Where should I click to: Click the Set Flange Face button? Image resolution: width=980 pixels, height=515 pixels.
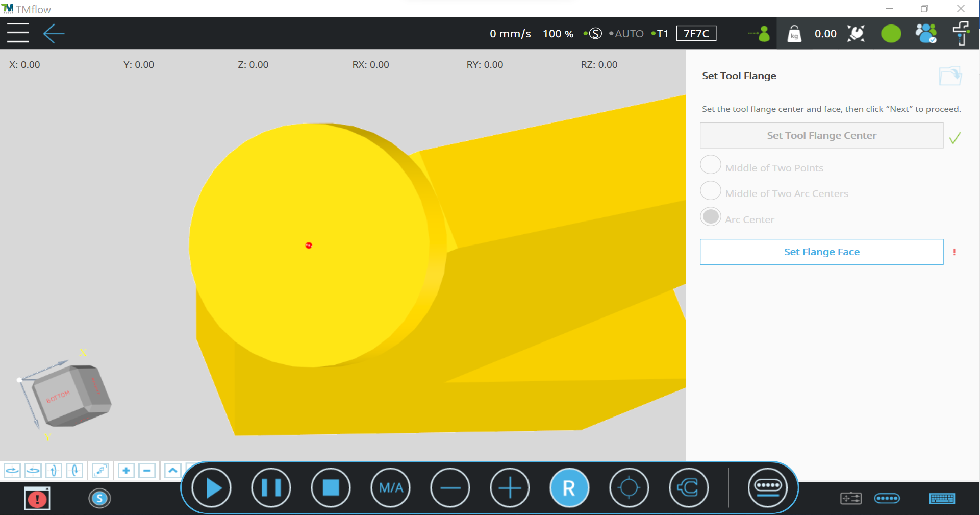(x=821, y=252)
